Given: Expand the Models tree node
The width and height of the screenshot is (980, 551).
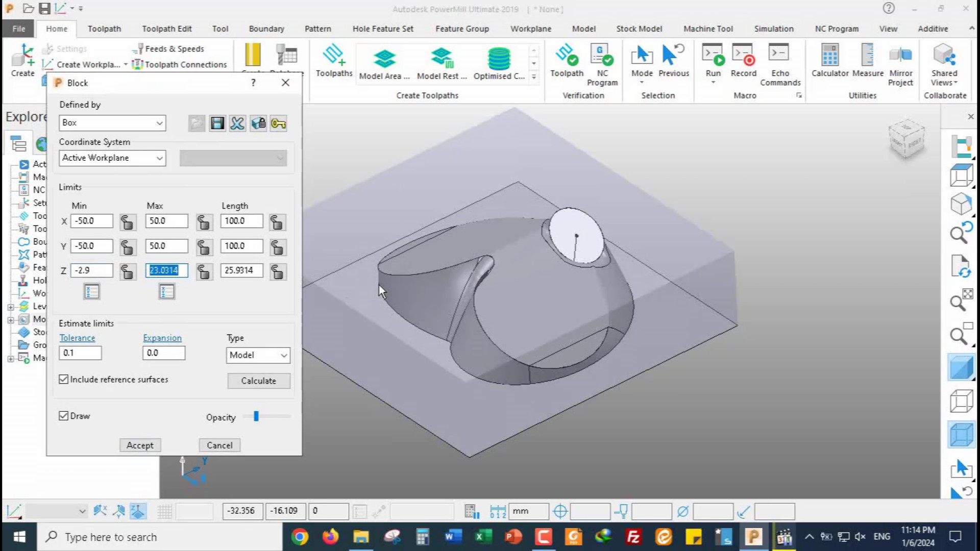Looking at the screenshot, I should tap(11, 320).
